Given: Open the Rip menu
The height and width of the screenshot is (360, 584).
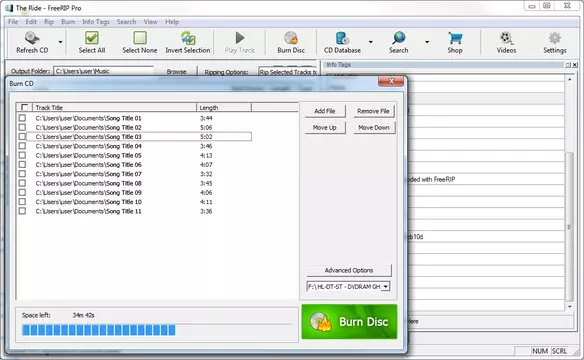Looking at the screenshot, I should [x=49, y=22].
